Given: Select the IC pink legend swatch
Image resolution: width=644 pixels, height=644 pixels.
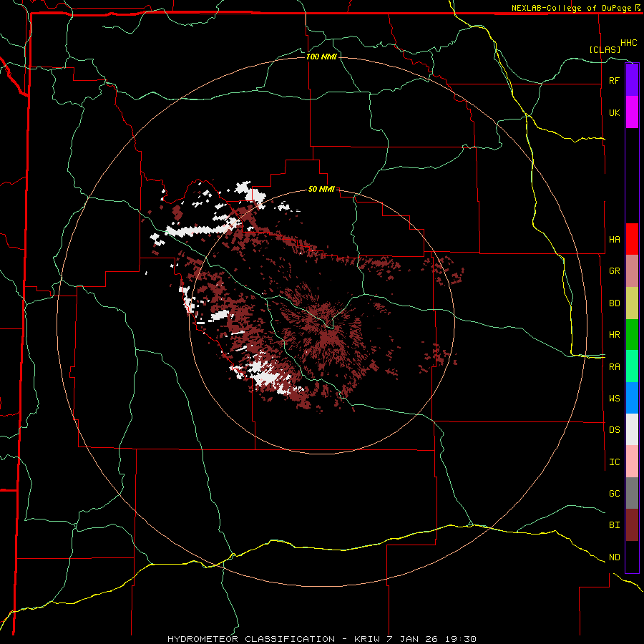Looking at the screenshot, I should coord(632,462).
